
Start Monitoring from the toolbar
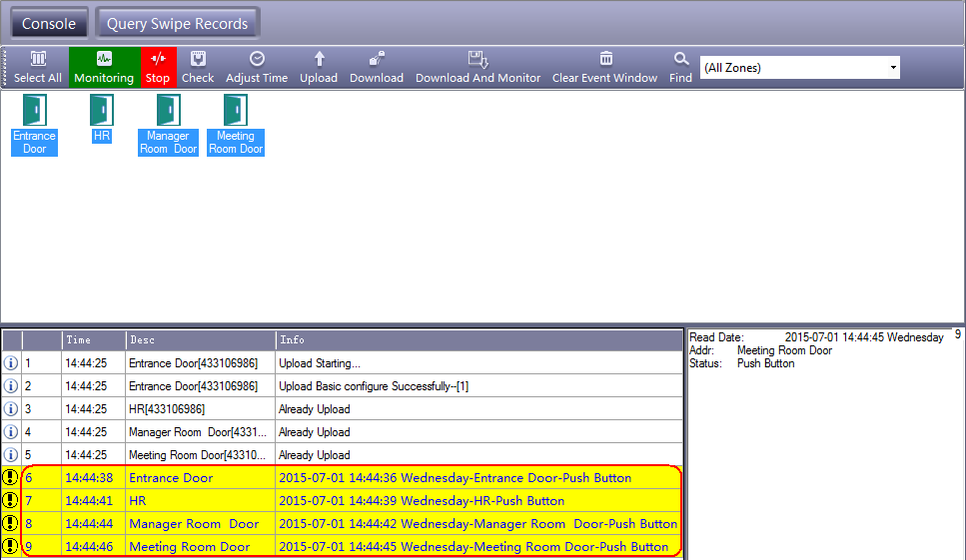[104, 67]
